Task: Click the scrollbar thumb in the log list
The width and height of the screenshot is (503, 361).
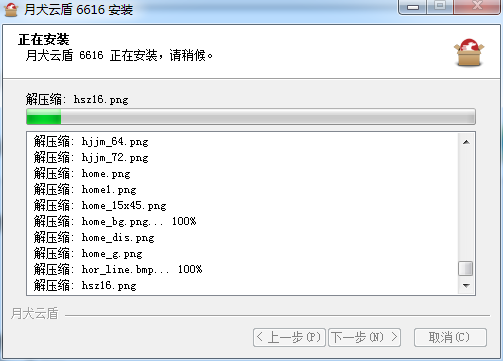Action: click(466, 268)
